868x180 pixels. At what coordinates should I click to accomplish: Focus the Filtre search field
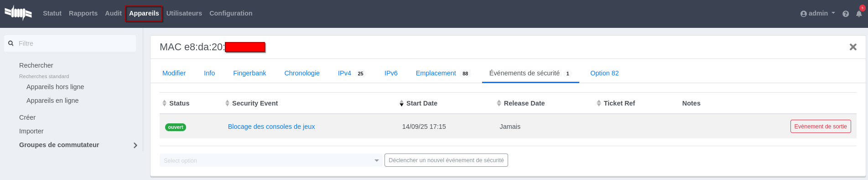pyautogui.click(x=70, y=43)
